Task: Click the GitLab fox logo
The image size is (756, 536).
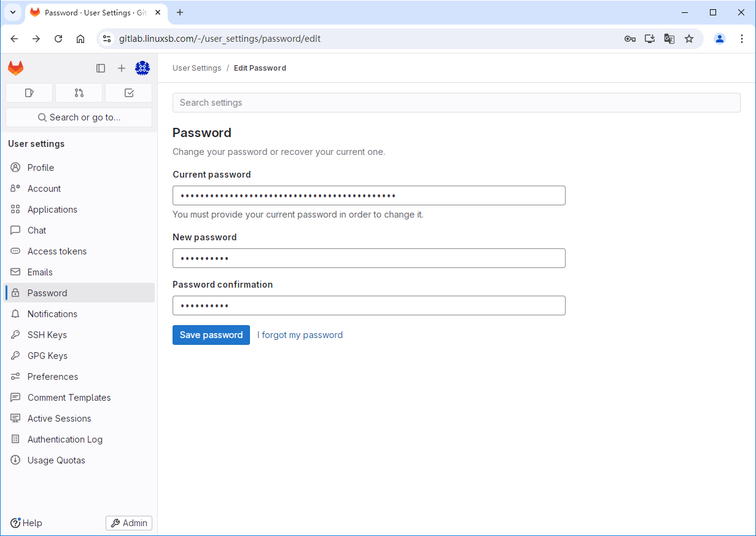Action: pyautogui.click(x=16, y=68)
